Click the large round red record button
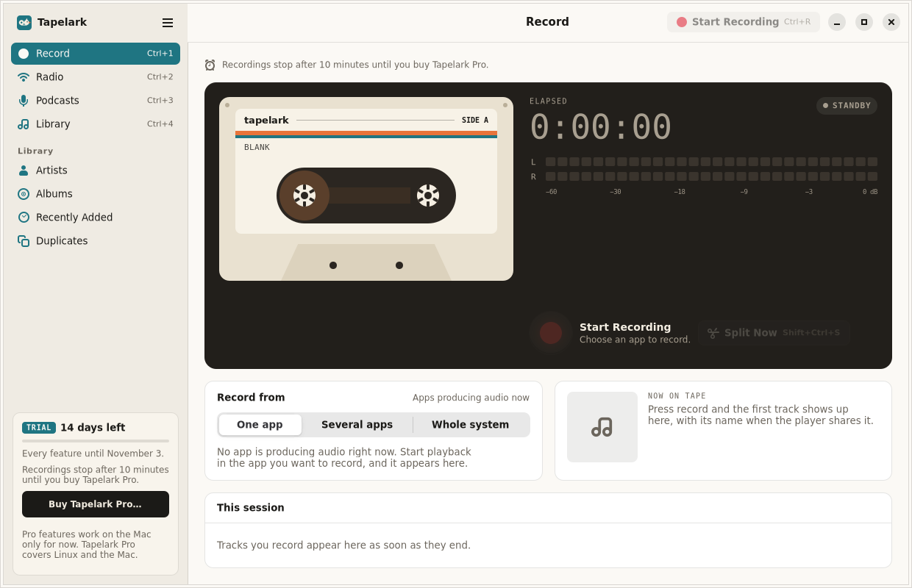 point(551,333)
